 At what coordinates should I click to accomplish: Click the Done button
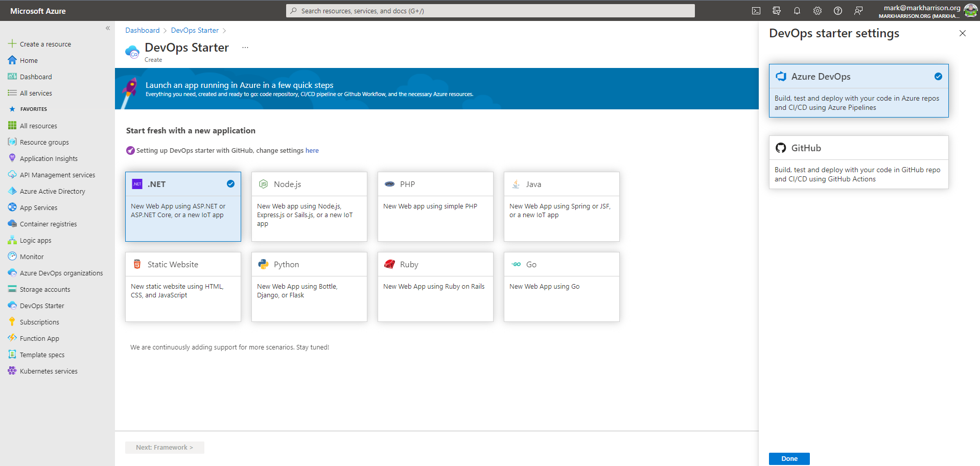pos(789,458)
